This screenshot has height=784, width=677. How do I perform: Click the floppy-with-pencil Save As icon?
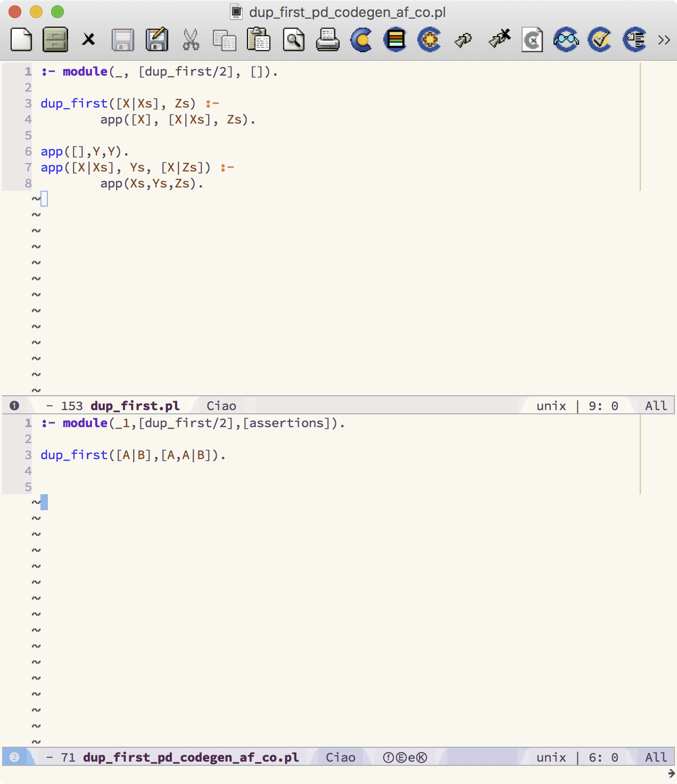157,40
